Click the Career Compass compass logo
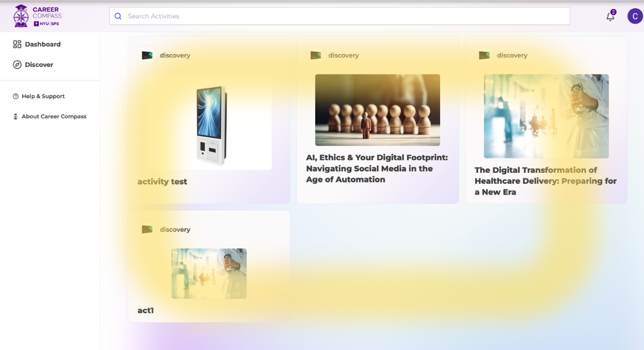644x350 pixels. click(x=20, y=15)
